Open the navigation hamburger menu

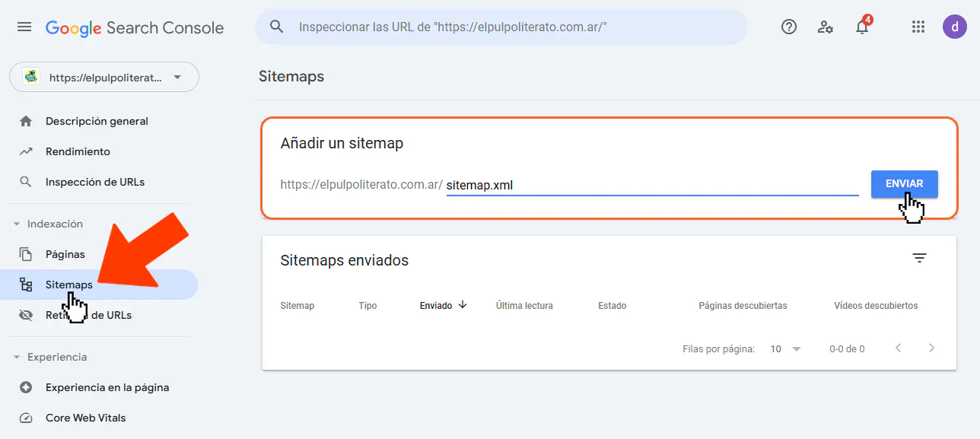point(24,26)
